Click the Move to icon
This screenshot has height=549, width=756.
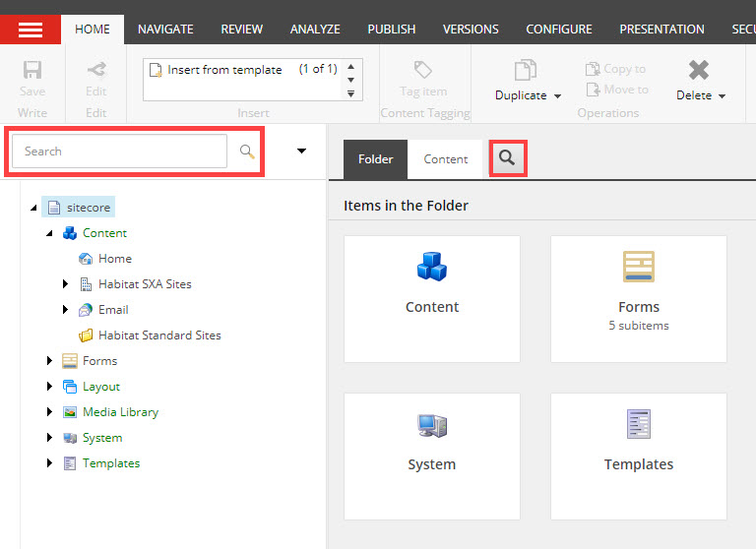(593, 90)
